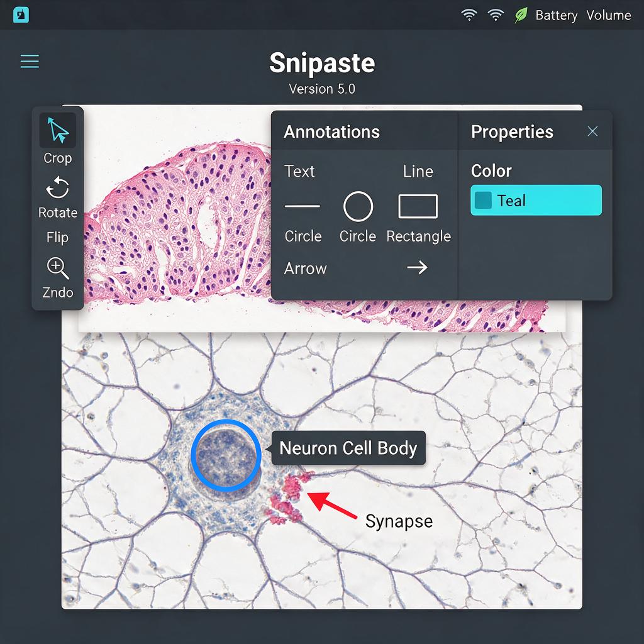644x644 pixels.
Task: Select the right arrow shape icon
Action: click(418, 267)
